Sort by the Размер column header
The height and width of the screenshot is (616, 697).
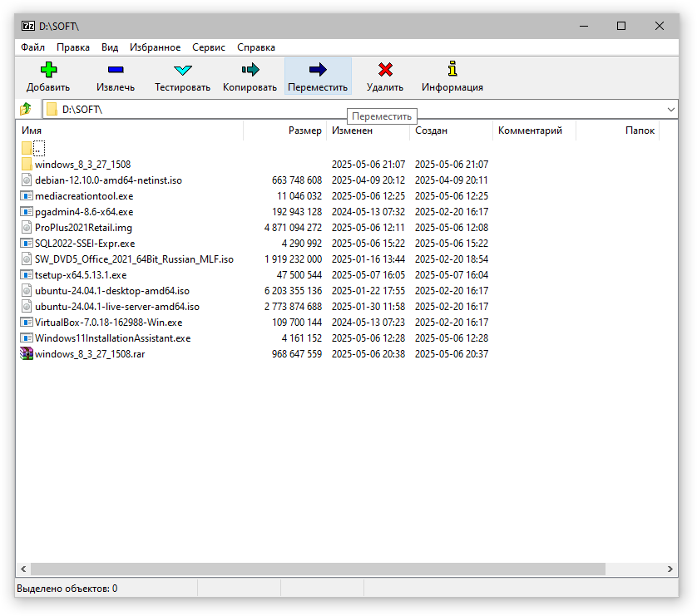click(x=285, y=131)
